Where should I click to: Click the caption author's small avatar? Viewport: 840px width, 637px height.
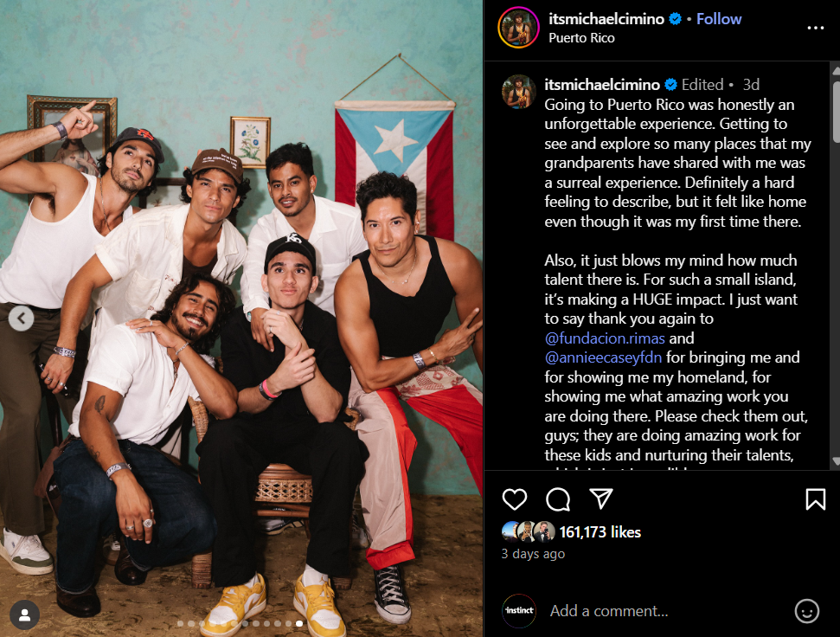click(x=518, y=92)
